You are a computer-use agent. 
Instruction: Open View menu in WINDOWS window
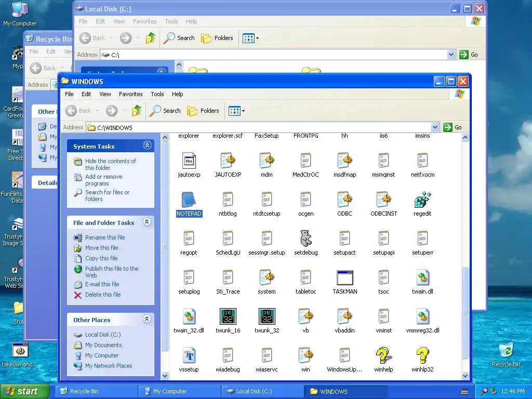pyautogui.click(x=105, y=94)
